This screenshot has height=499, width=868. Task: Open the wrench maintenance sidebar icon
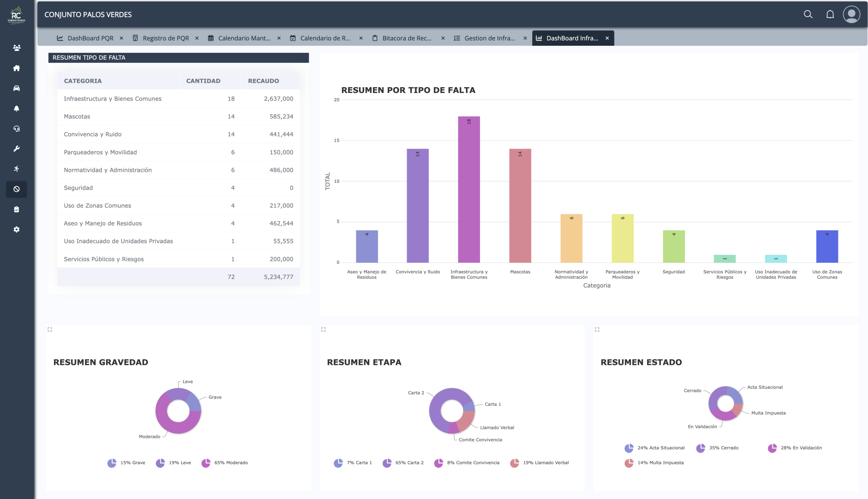[16, 149]
